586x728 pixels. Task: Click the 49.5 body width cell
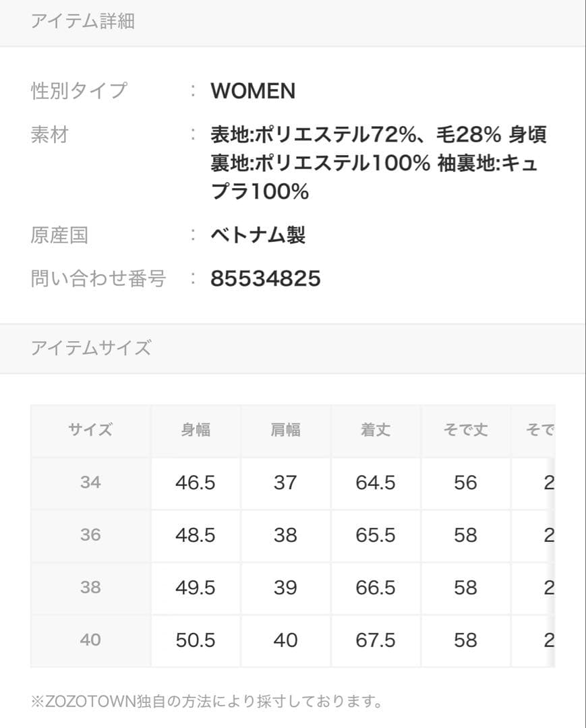tap(196, 588)
